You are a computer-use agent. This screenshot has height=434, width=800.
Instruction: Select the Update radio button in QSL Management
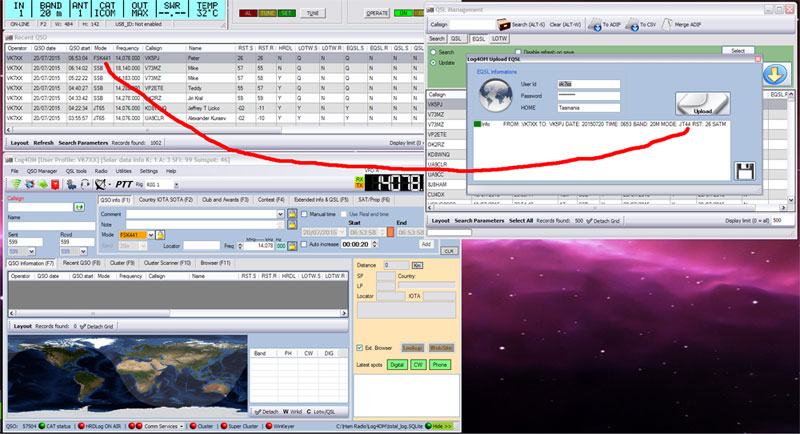(x=433, y=63)
